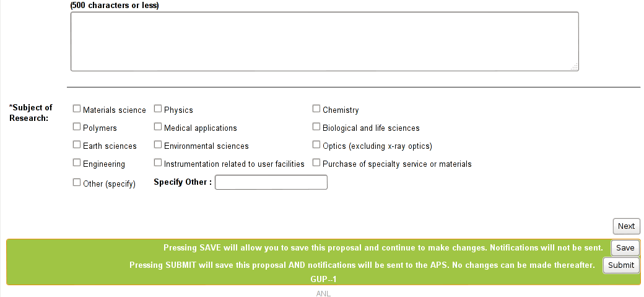
Task: Tick Biological and life sciences checkbox
Action: coord(316,127)
